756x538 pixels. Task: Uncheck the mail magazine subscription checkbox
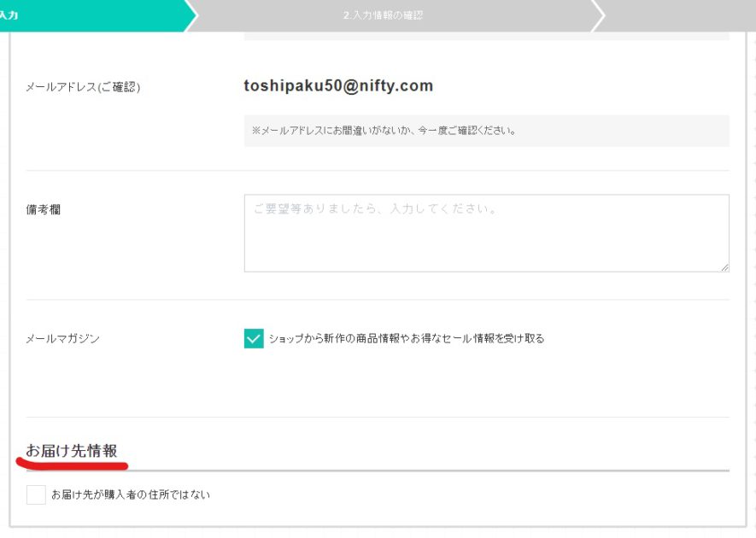[x=254, y=338]
